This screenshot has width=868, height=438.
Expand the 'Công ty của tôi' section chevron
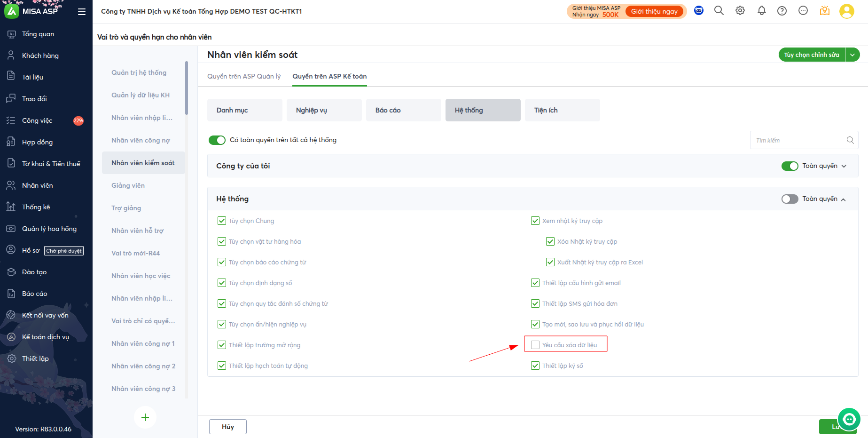pyautogui.click(x=844, y=166)
